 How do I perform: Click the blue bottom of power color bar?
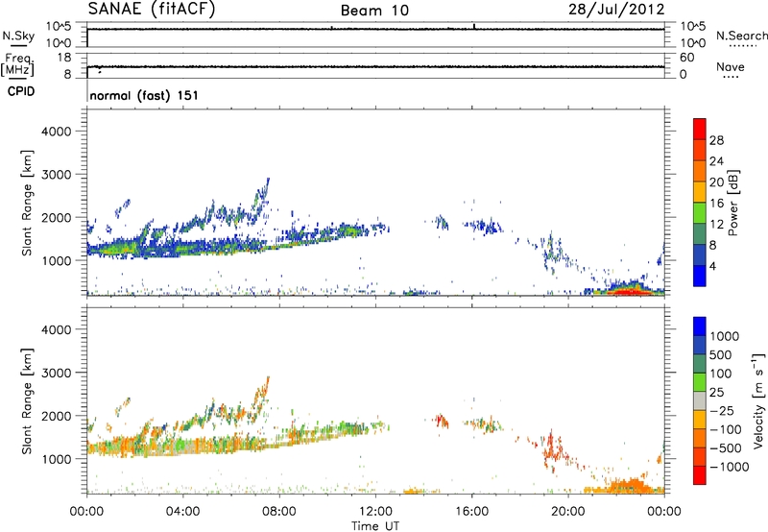700,276
